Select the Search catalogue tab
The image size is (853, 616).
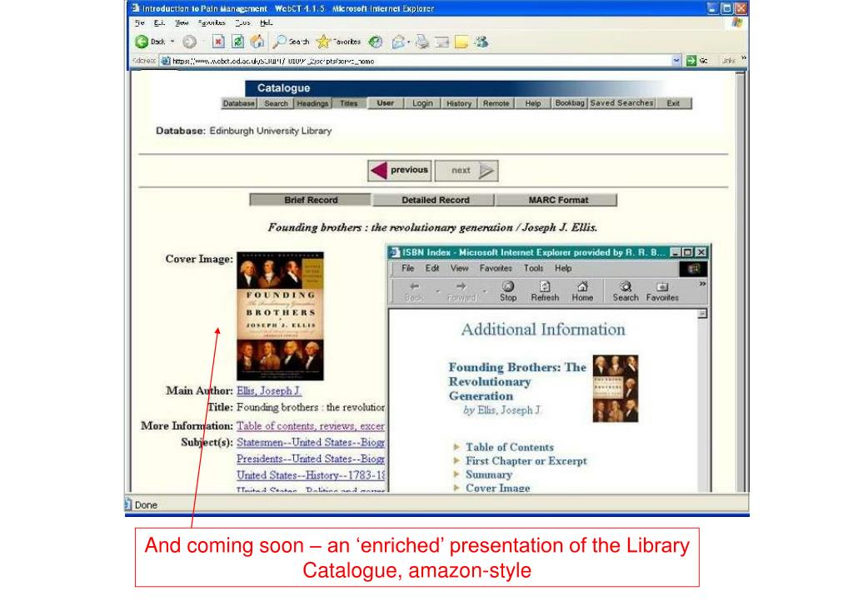[276, 103]
